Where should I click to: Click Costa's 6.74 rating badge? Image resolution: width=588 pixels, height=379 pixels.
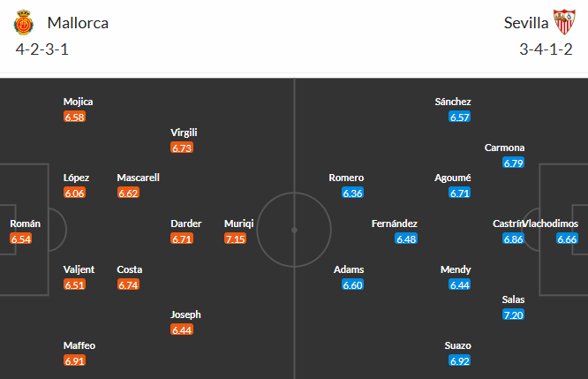click(x=128, y=284)
